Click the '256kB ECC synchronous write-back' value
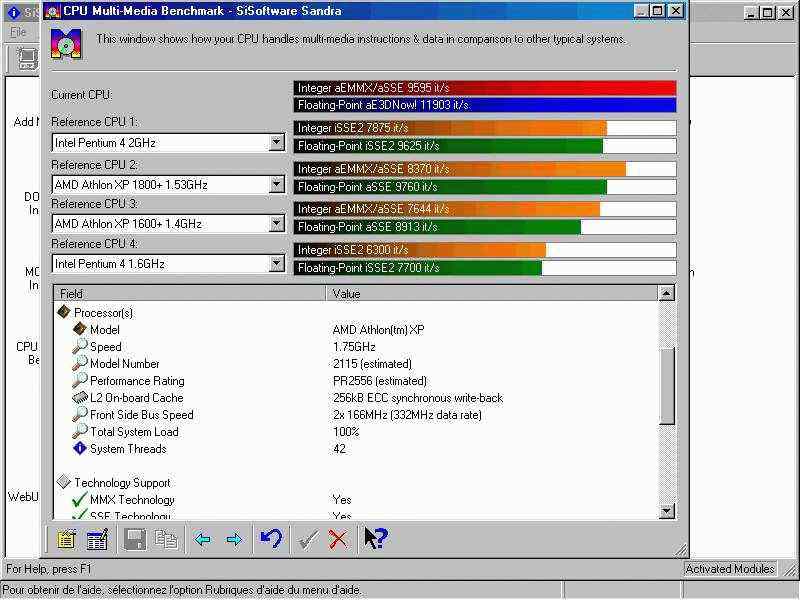The height and width of the screenshot is (600, 800). coord(417,398)
